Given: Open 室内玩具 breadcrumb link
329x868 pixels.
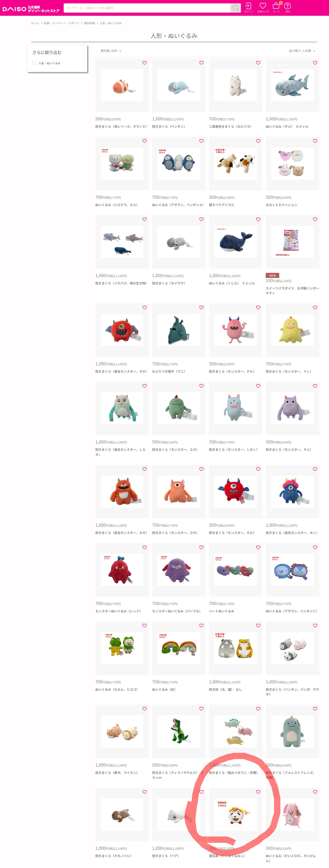Looking at the screenshot, I should tap(89, 23).
